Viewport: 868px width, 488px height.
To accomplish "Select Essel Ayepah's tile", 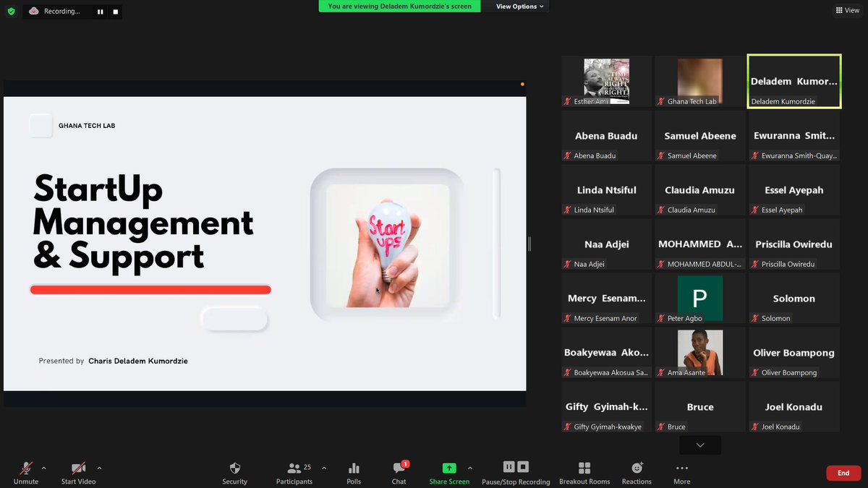I will coord(793,190).
